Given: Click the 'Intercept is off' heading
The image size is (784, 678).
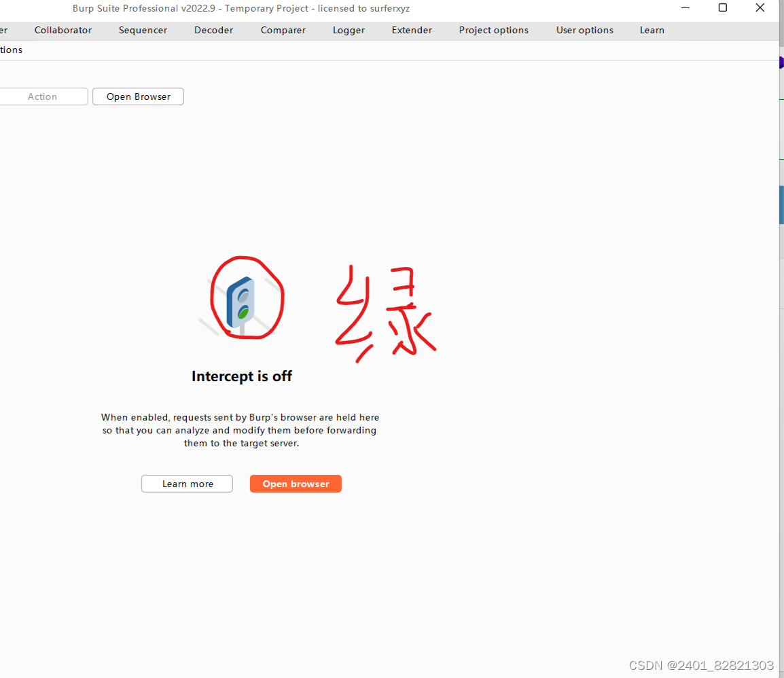Looking at the screenshot, I should click(241, 376).
